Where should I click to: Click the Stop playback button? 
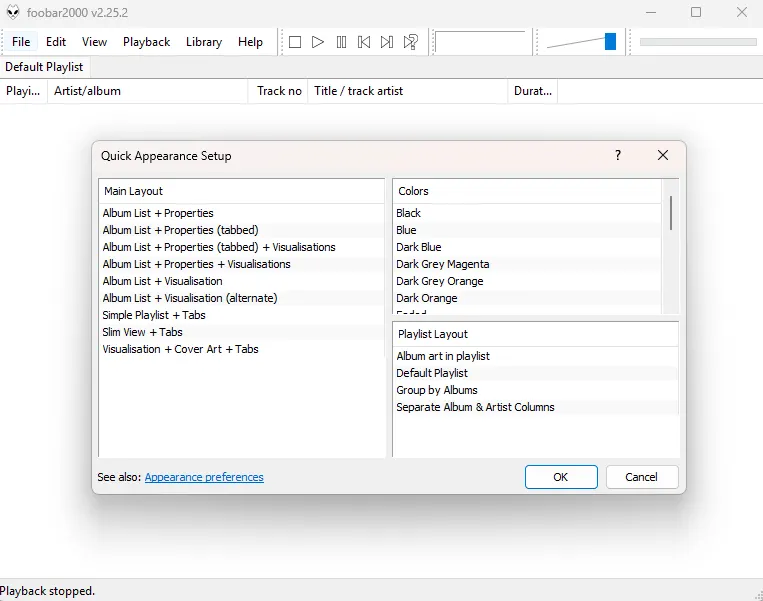[295, 42]
